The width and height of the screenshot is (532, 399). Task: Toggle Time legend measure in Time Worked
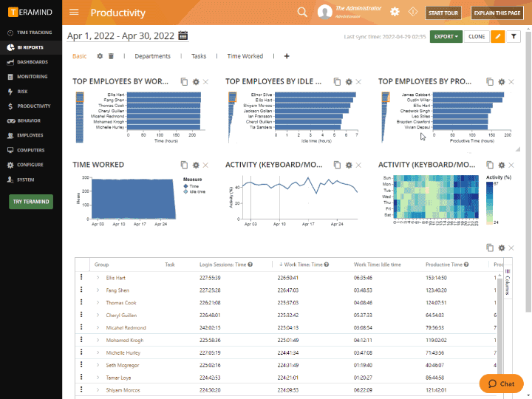[x=191, y=186]
